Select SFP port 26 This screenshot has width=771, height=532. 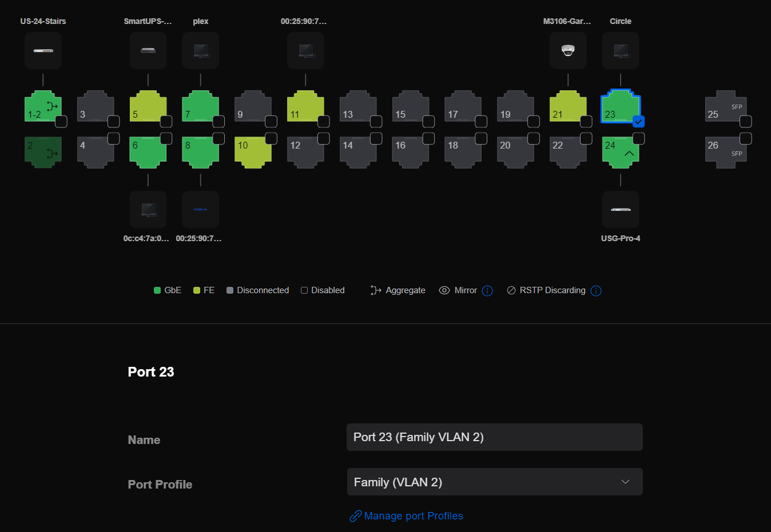click(724, 153)
